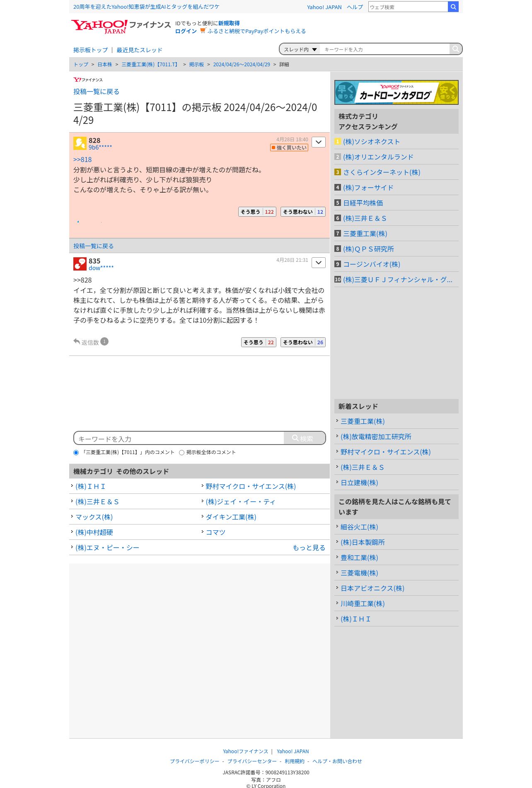This screenshot has width=532, height=788.
Task: Click the reply arrow icon on post 835
Action: (77, 341)
